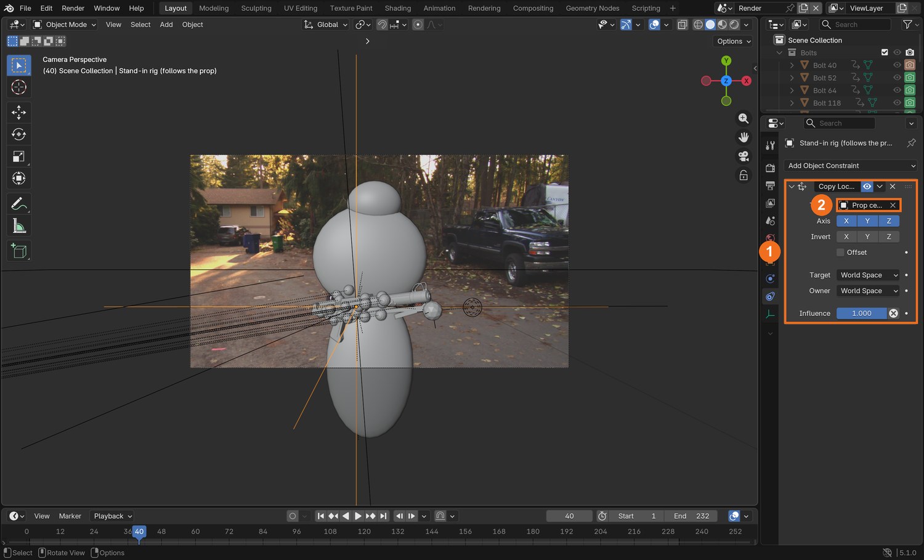The image size is (924, 560).
Task: Open the Output properties tab
Action: click(770, 185)
